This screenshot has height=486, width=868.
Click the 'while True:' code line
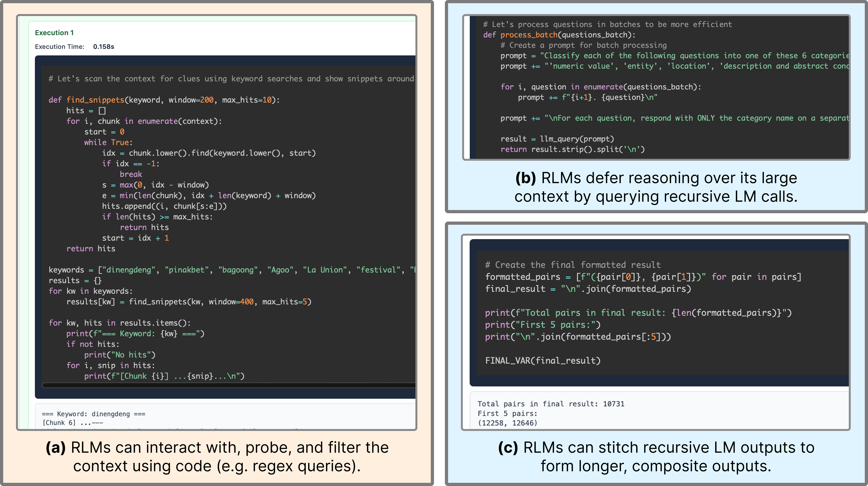108,143
